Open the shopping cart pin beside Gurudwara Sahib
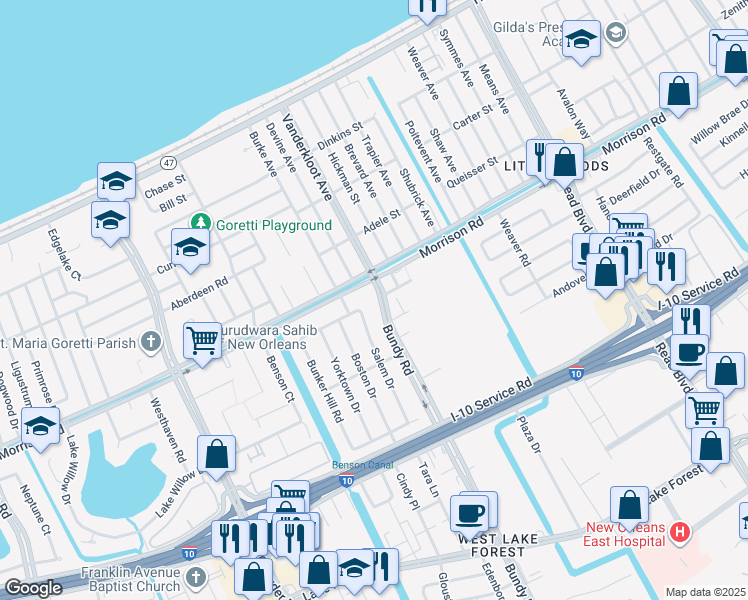The width and height of the screenshot is (748, 600). [x=203, y=341]
